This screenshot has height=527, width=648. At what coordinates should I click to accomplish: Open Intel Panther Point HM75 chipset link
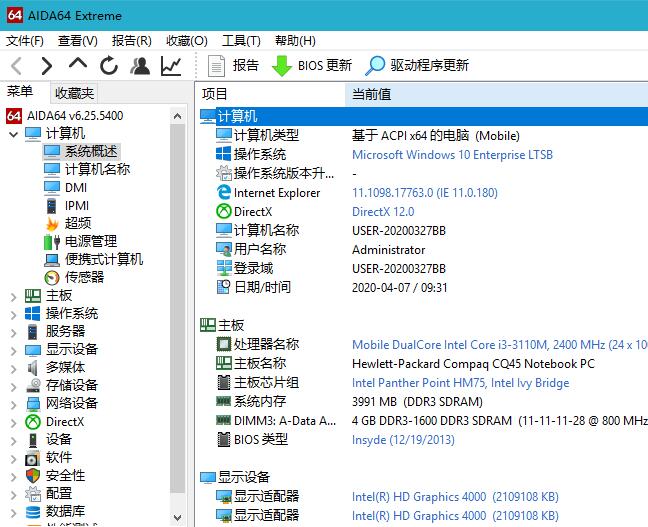coord(460,383)
